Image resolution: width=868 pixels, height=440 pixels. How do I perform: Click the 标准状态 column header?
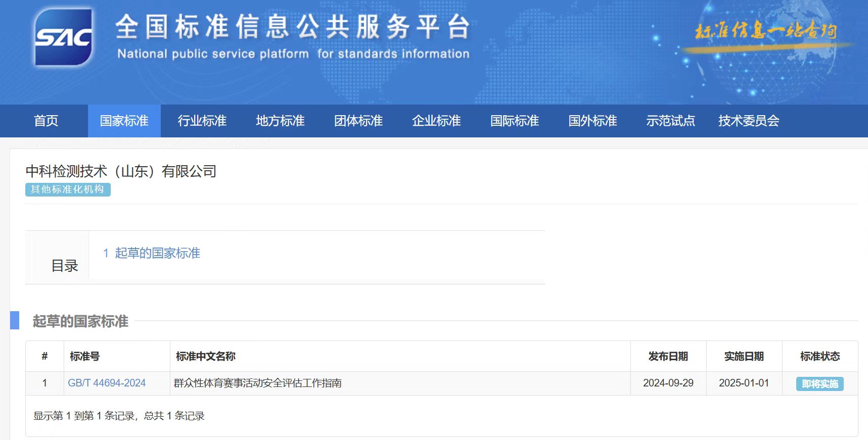[820, 357]
